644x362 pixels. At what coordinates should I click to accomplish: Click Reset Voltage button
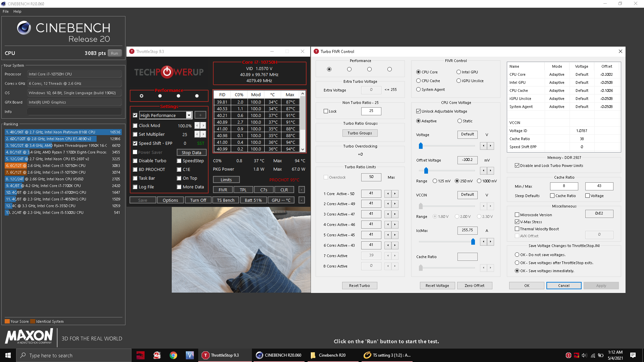pos(437,286)
